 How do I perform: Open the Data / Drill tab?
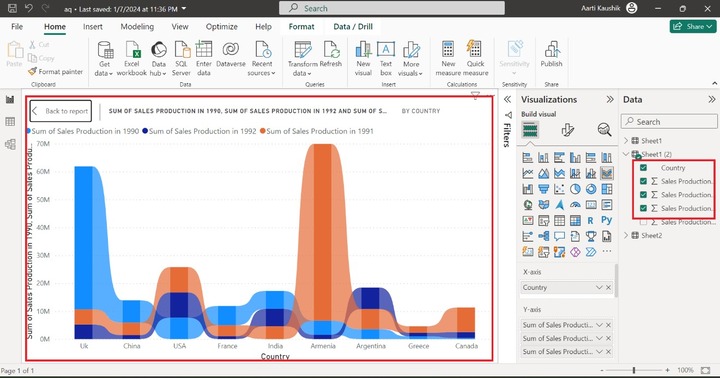(353, 27)
